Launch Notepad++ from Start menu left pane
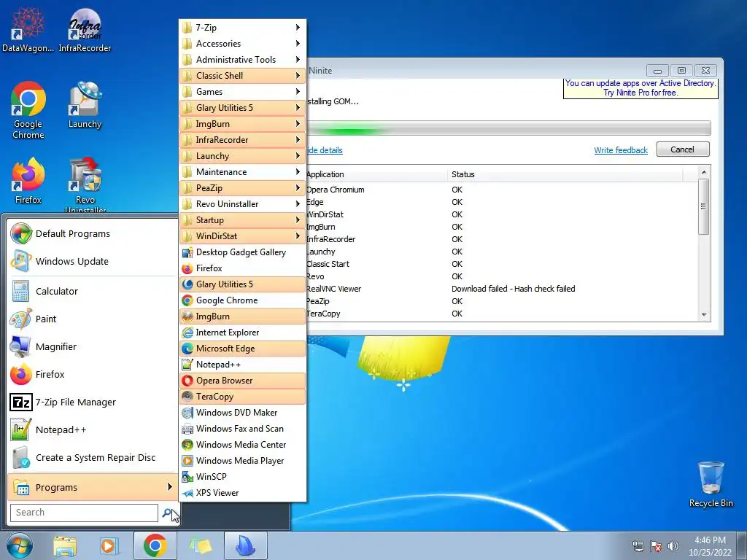This screenshot has height=560, width=747. [92, 430]
